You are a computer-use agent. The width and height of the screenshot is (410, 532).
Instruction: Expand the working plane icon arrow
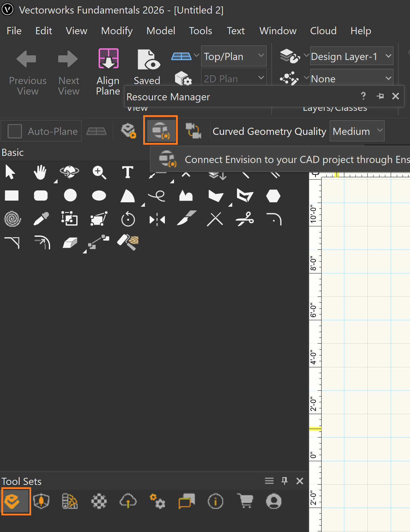[x=196, y=55]
